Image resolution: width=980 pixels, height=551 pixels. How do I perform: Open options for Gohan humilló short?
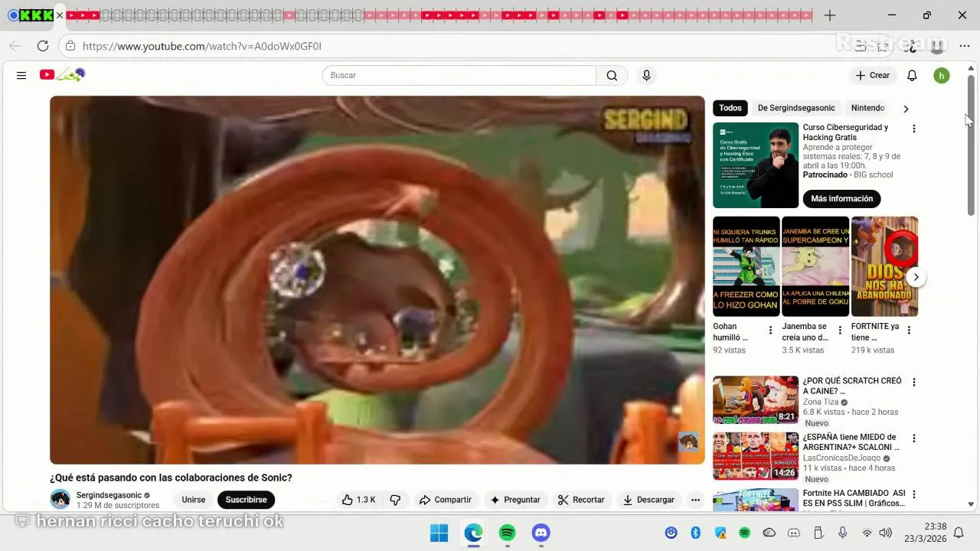point(770,331)
